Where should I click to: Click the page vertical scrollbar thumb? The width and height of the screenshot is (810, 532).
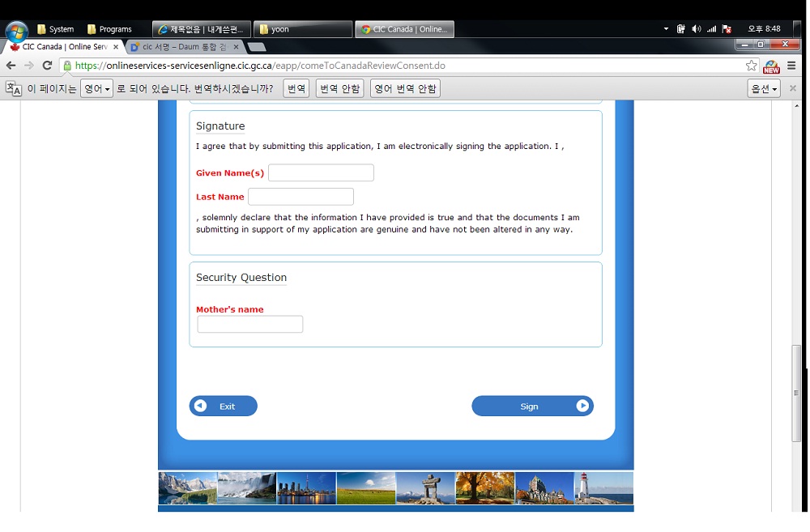[x=796, y=393]
